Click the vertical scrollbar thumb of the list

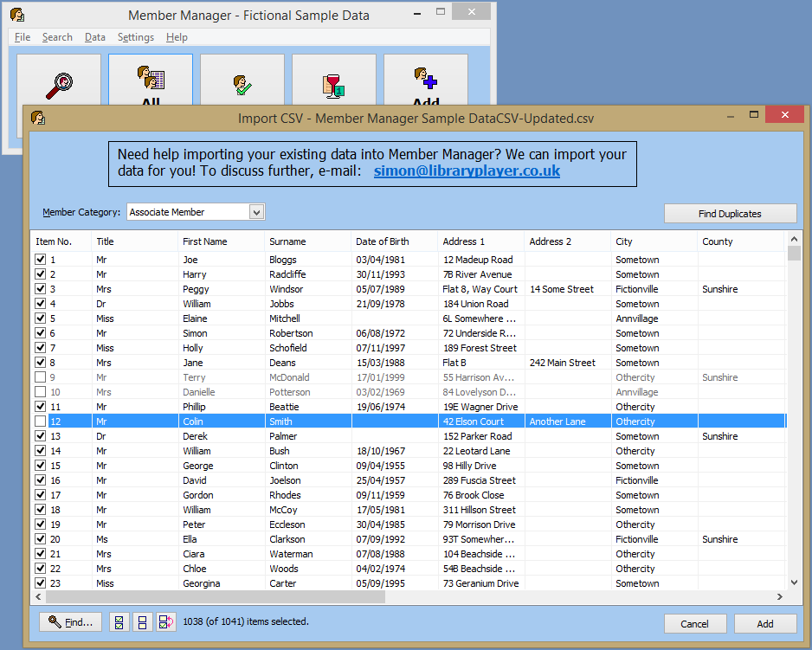pyautogui.click(x=794, y=254)
